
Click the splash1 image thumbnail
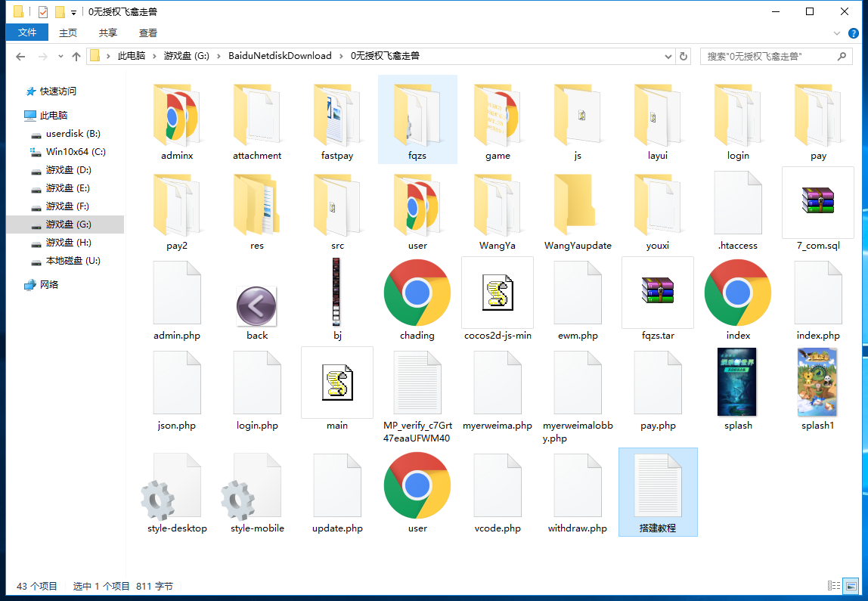817,382
